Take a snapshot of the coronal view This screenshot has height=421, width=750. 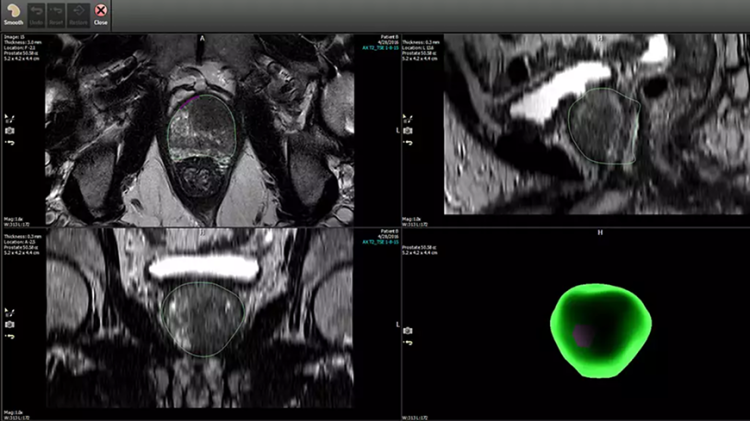9,325
